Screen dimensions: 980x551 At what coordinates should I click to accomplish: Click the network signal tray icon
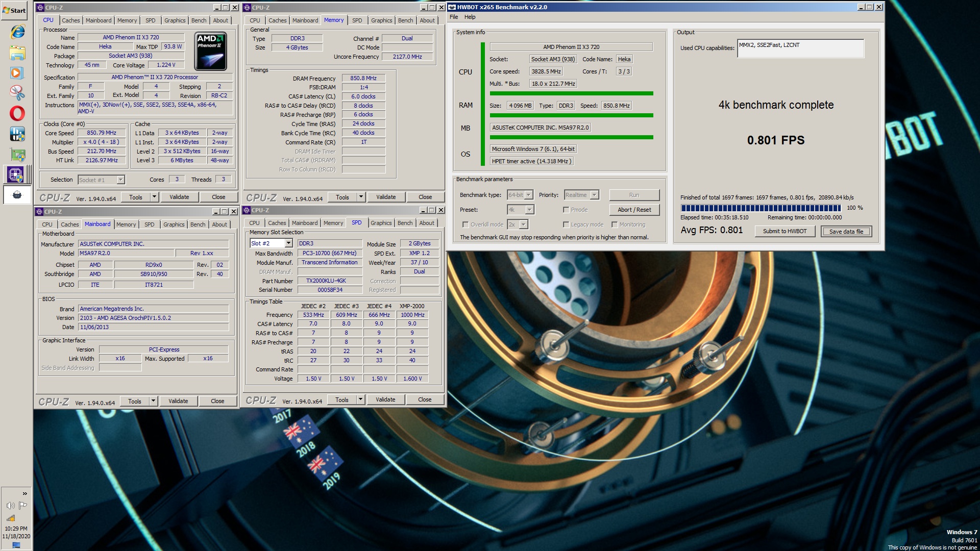pyautogui.click(x=11, y=517)
